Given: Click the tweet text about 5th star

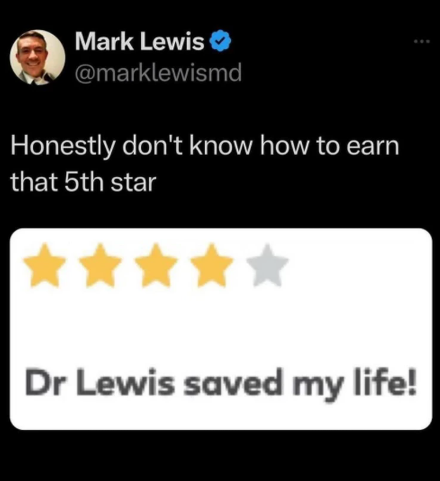Looking at the screenshot, I should pyautogui.click(x=205, y=164).
